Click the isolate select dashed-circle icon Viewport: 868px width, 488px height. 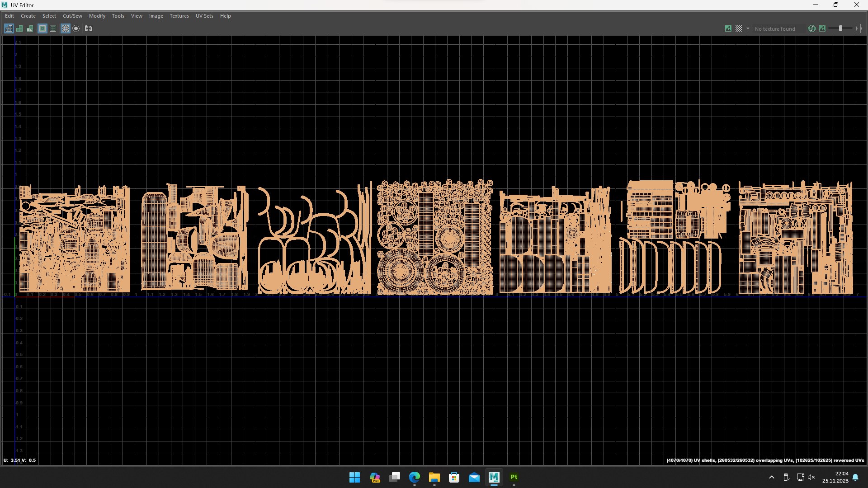[76, 28]
